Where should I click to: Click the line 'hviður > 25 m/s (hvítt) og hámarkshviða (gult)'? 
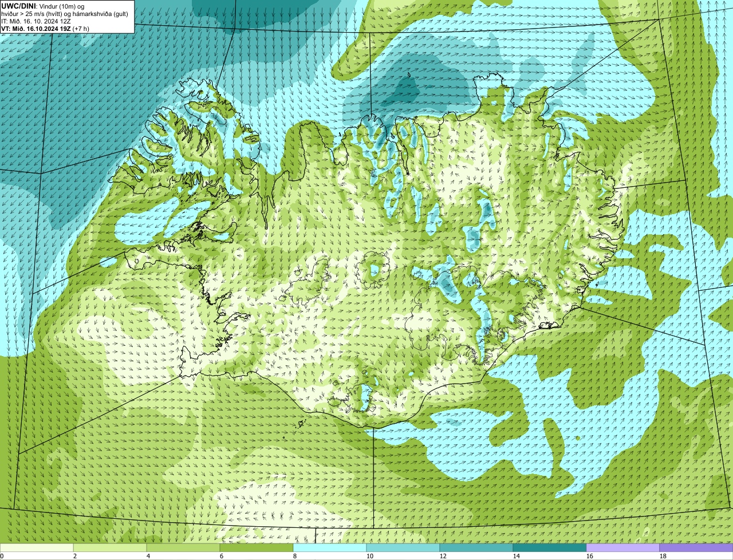tap(65, 13)
